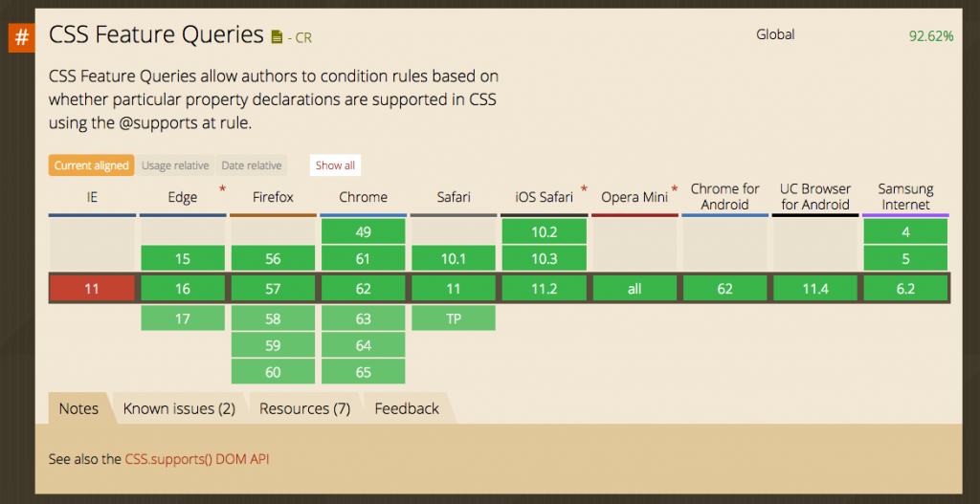980x504 pixels.
Task: Click the Show all button
Action: pos(335,165)
